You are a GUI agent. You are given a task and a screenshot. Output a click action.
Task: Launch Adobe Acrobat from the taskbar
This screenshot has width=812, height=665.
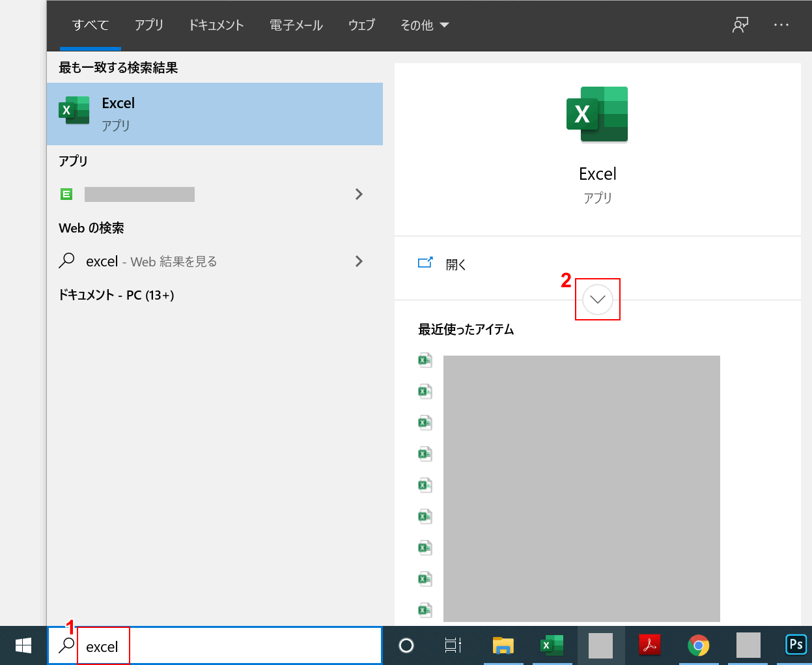click(649, 645)
